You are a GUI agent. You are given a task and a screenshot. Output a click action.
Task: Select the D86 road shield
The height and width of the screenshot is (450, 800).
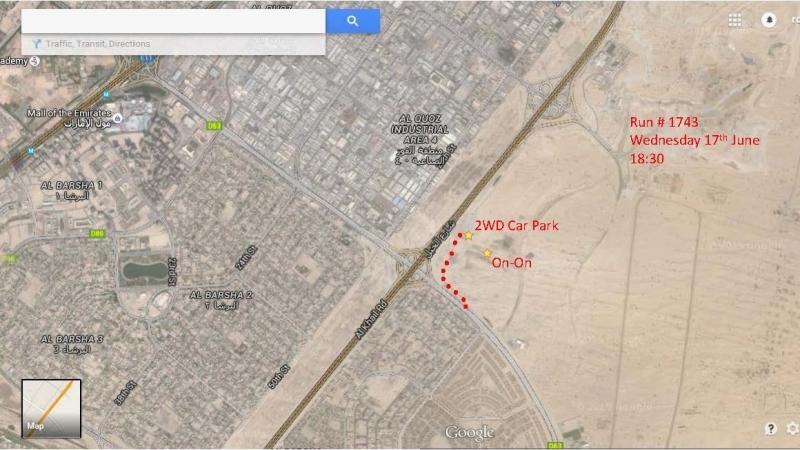(x=97, y=234)
